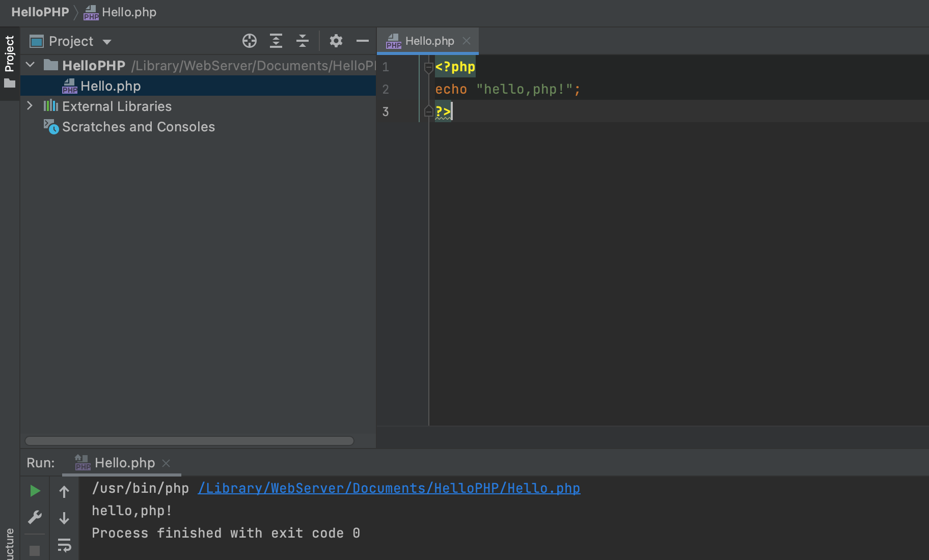Viewport: 929px width, 560px height.
Task: Click the fold end marker at line 3
Action: (428, 111)
